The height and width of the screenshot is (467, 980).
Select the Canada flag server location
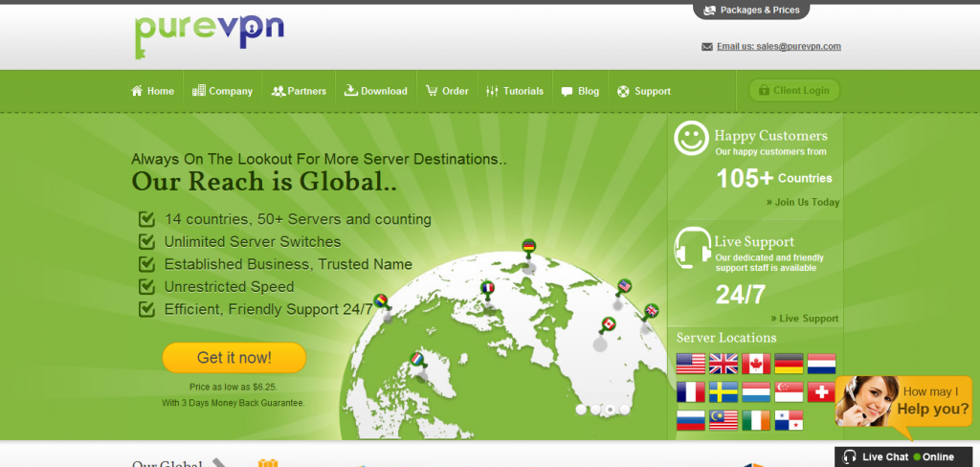pos(756,364)
